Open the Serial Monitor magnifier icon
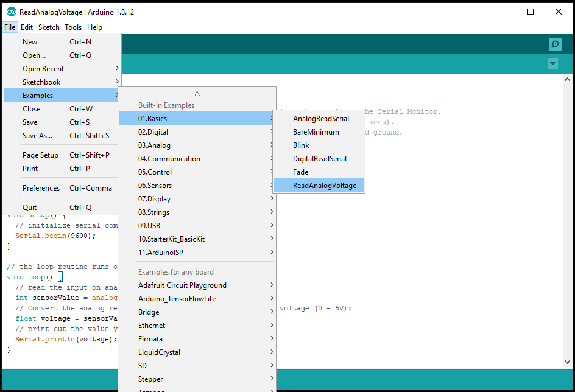The width and height of the screenshot is (575, 392). 556,44
